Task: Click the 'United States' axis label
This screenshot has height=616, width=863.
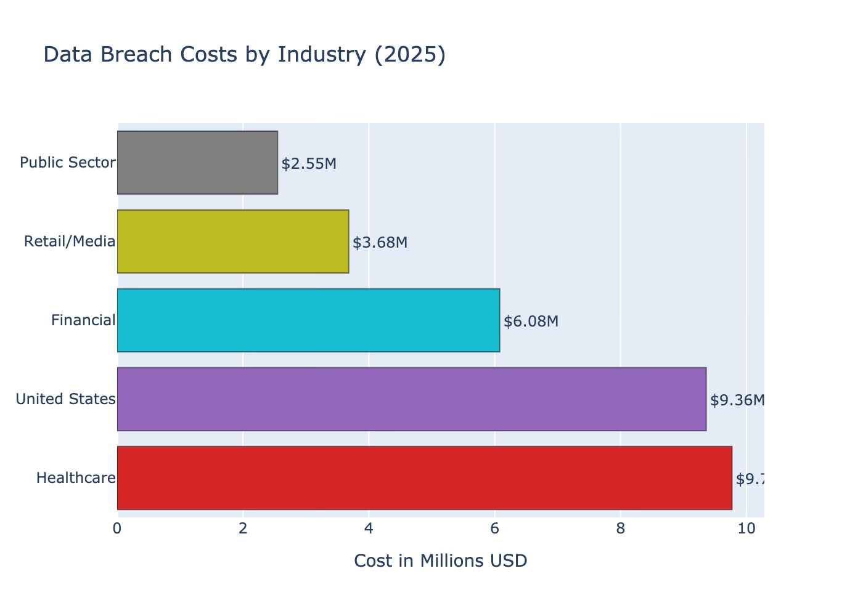Action: point(65,399)
